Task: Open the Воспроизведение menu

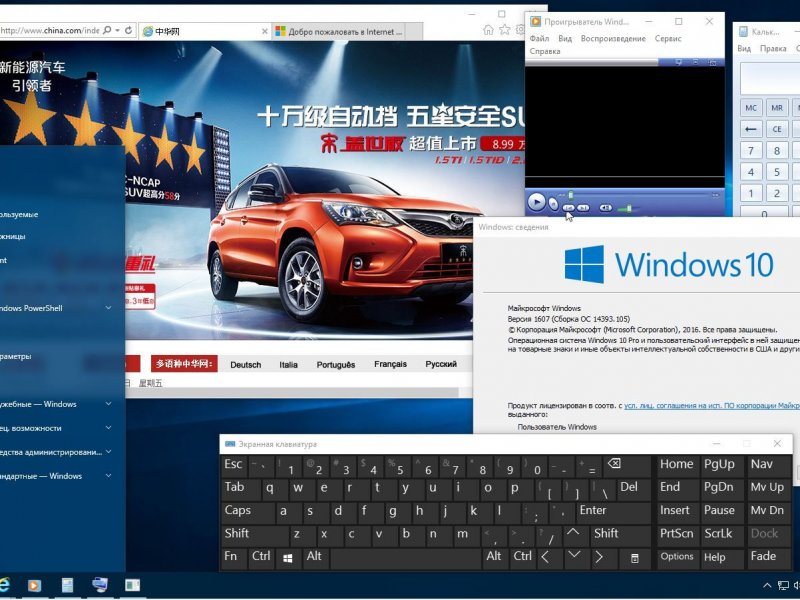Action: tap(613, 38)
